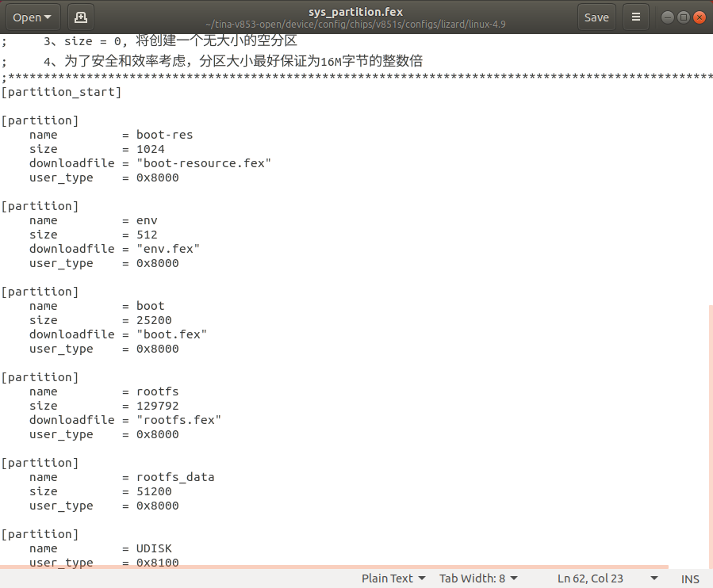Screen dimensions: 713x588
Task: Click the name value boot-res
Action: (x=165, y=135)
